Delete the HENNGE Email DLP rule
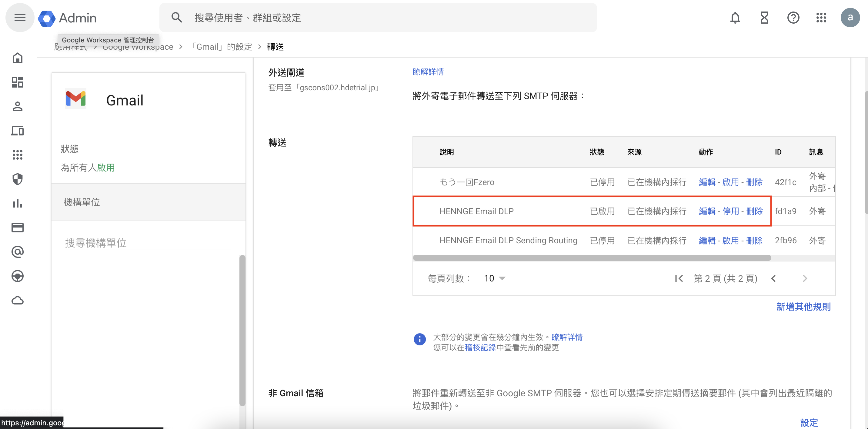Screen dimensions: 868x429 tap(754, 211)
